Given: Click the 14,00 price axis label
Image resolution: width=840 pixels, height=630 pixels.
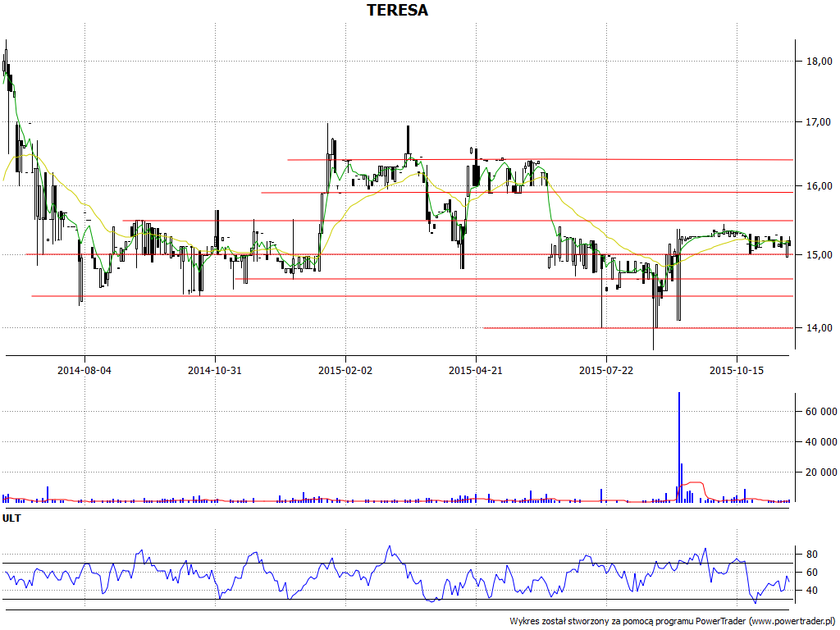Looking at the screenshot, I should point(819,328).
